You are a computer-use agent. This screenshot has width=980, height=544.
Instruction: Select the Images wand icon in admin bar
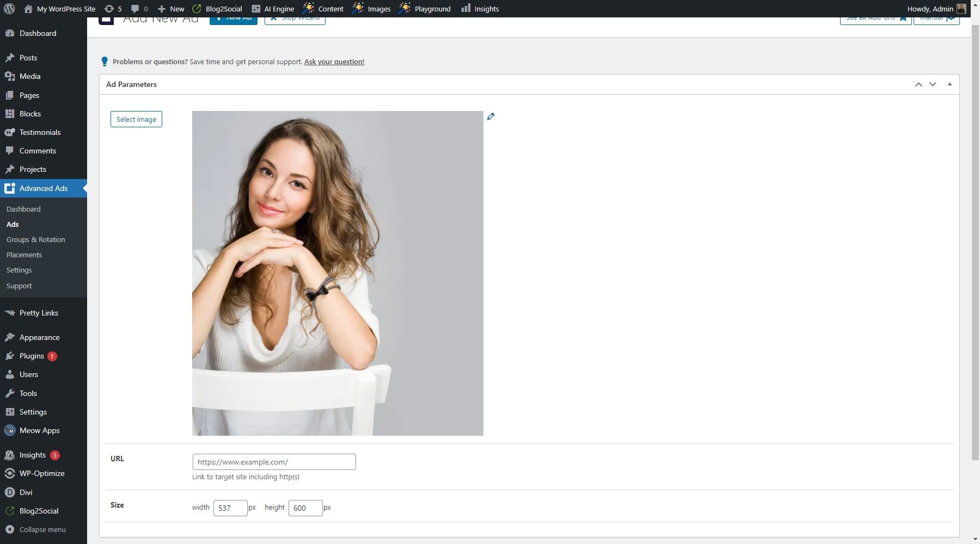click(x=359, y=9)
